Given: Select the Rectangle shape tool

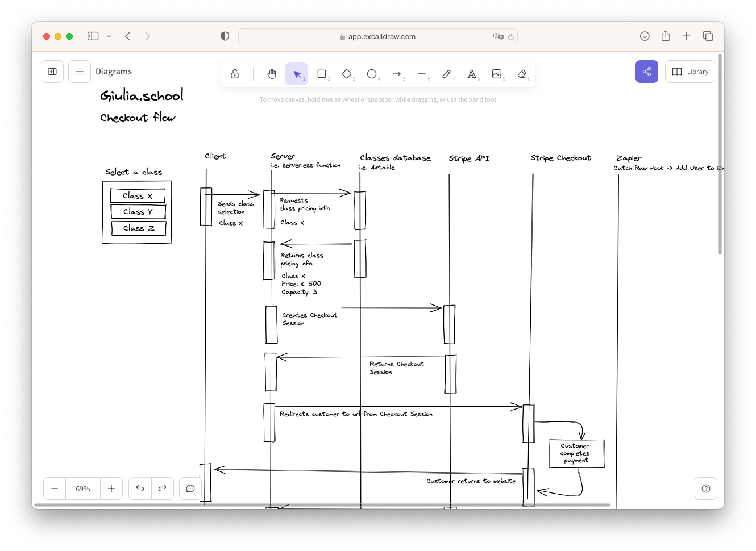Looking at the screenshot, I should pos(322,74).
